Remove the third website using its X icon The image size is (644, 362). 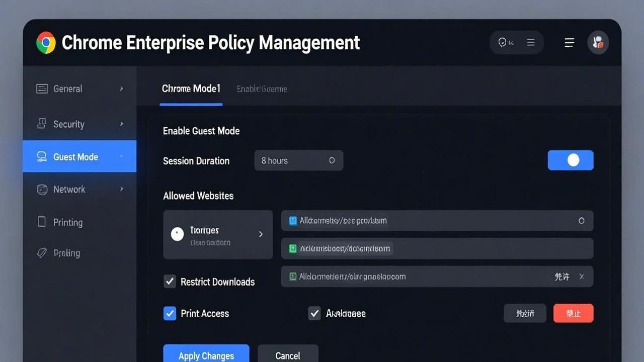582,277
